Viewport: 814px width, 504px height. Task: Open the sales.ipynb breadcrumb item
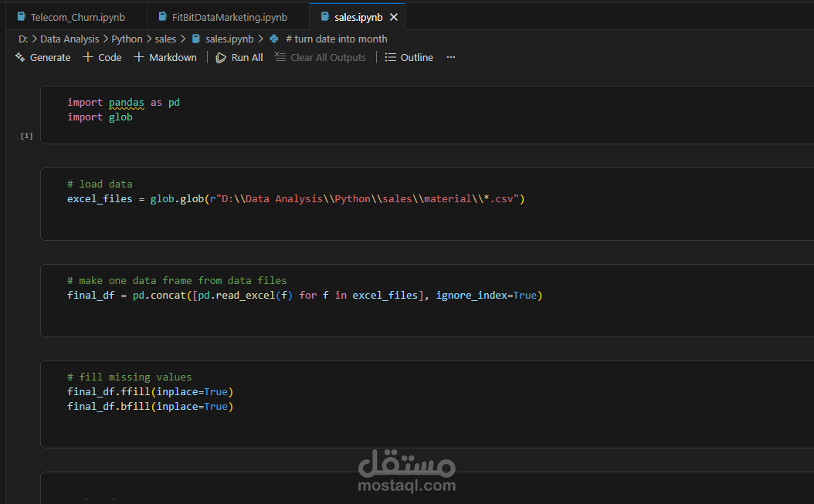click(x=229, y=39)
